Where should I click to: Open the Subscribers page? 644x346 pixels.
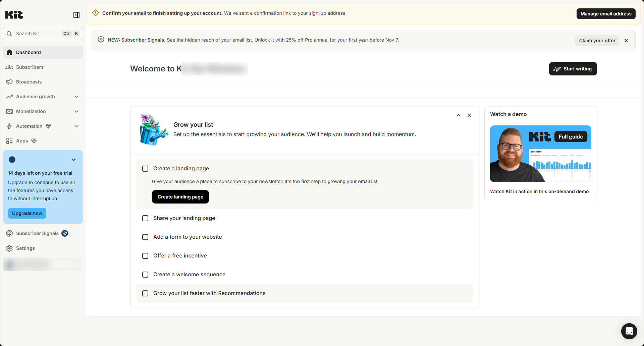pyautogui.click(x=43, y=67)
